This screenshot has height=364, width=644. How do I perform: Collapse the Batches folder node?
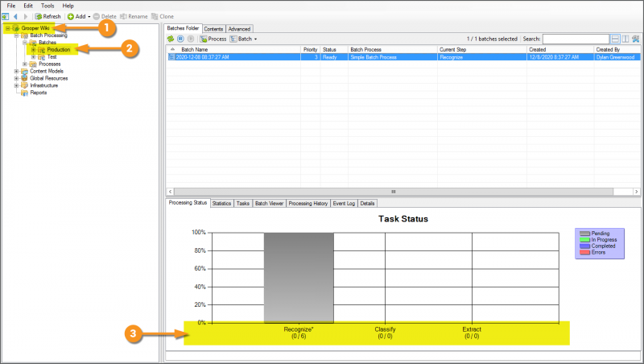(x=25, y=43)
